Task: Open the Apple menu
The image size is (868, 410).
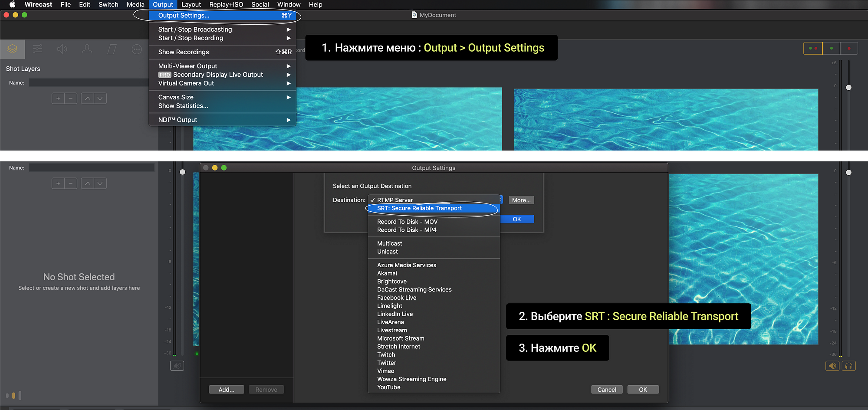Action: coord(12,4)
